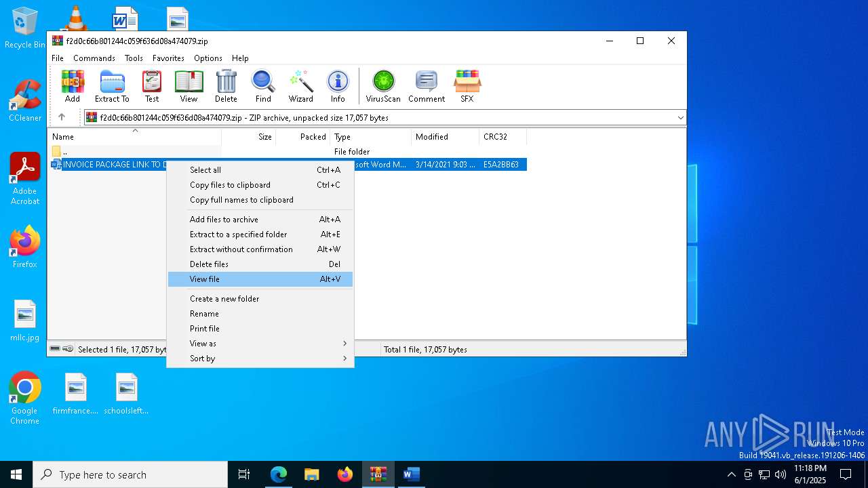
Task: Choose Copy files to clipboard
Action: (x=260, y=185)
